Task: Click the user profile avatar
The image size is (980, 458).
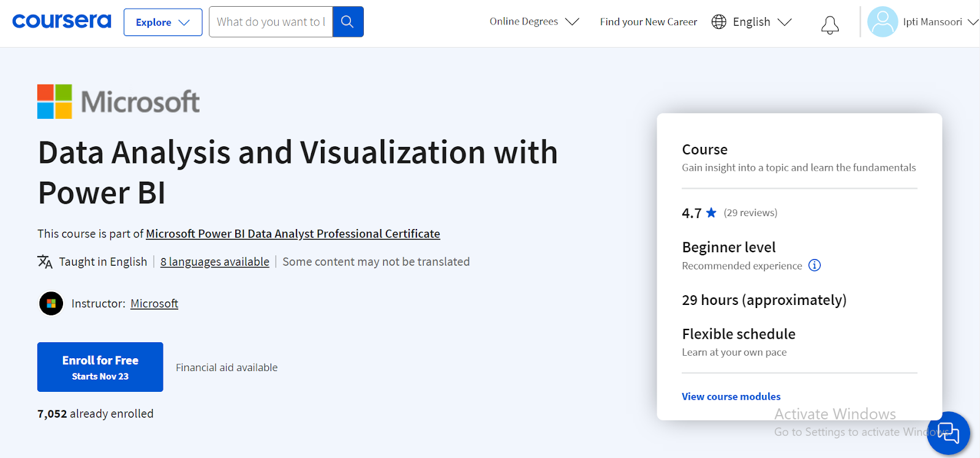Action: (x=883, y=22)
